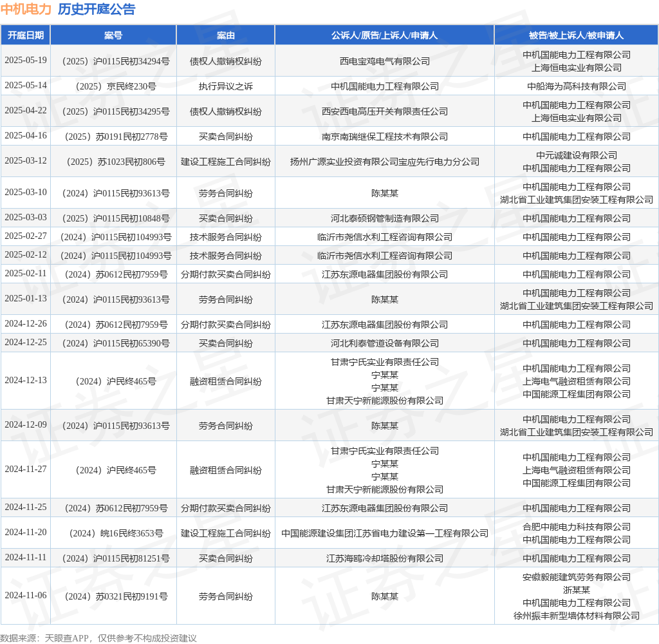Viewport: 659px width, 644px height.
Task: Click defendant 中船海为高科技有限公司
Action: coord(576,87)
